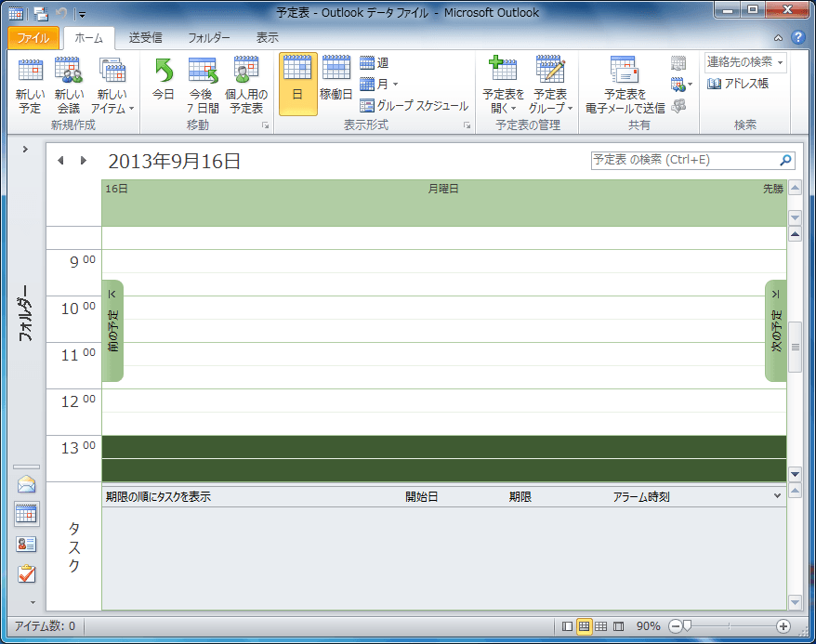Open the Month view options arrow
The height and width of the screenshot is (644, 816).
[396, 85]
